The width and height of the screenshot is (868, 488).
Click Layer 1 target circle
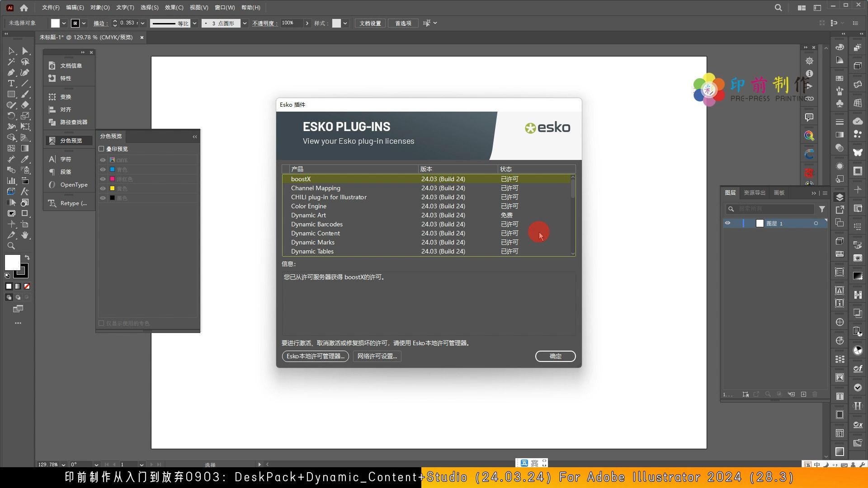click(816, 224)
